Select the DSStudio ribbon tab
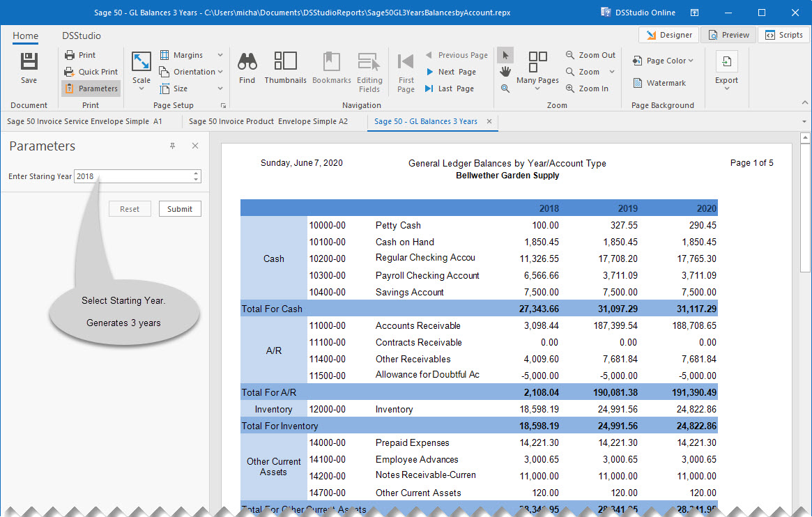 click(x=82, y=36)
